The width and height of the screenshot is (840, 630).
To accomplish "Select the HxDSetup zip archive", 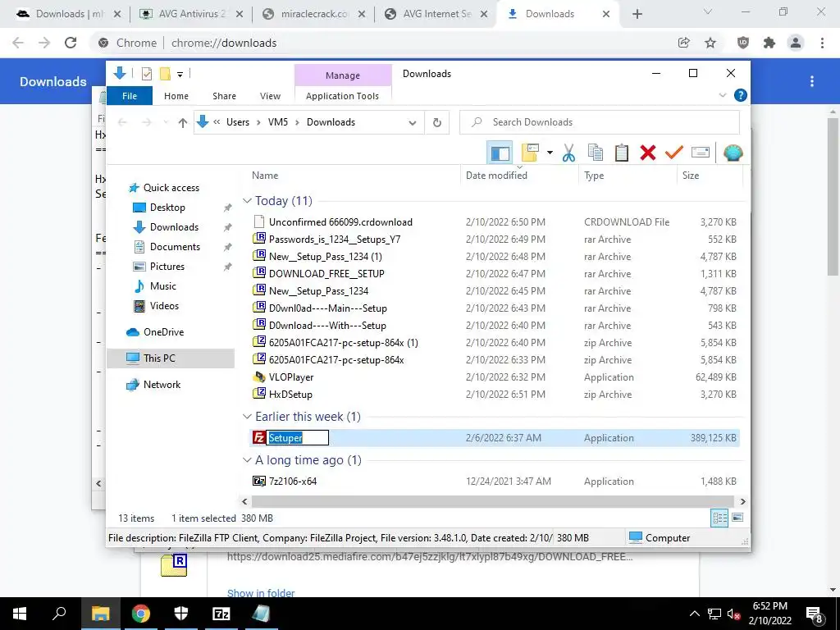I will coord(290,395).
